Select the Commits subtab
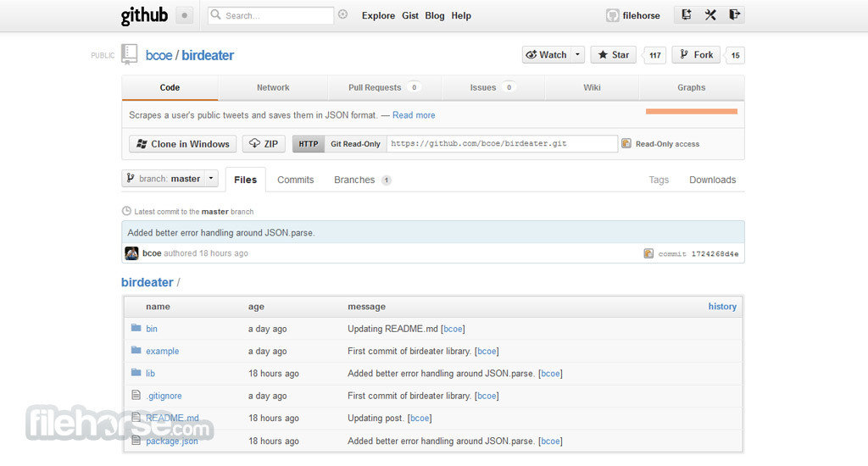 (296, 180)
